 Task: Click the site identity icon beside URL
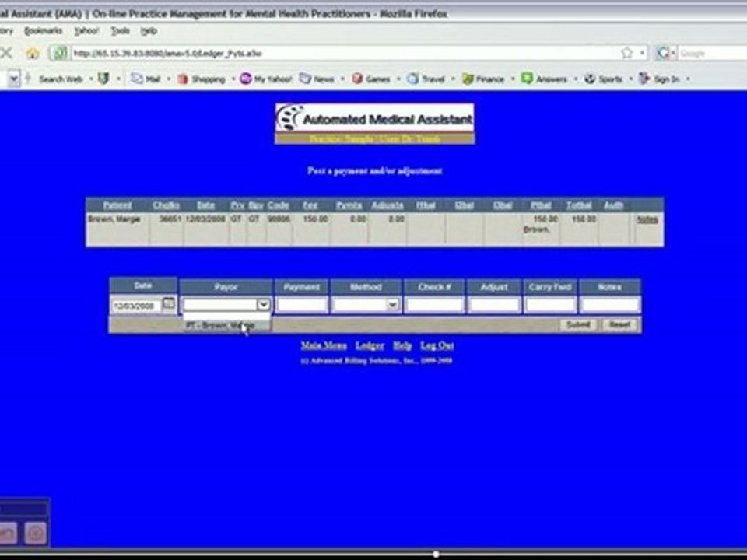click(x=60, y=53)
